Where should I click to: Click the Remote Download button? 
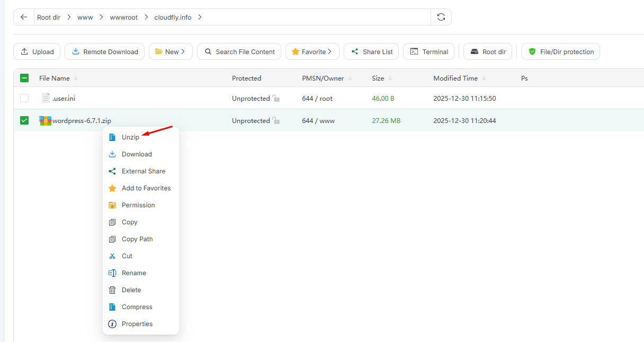tap(104, 51)
